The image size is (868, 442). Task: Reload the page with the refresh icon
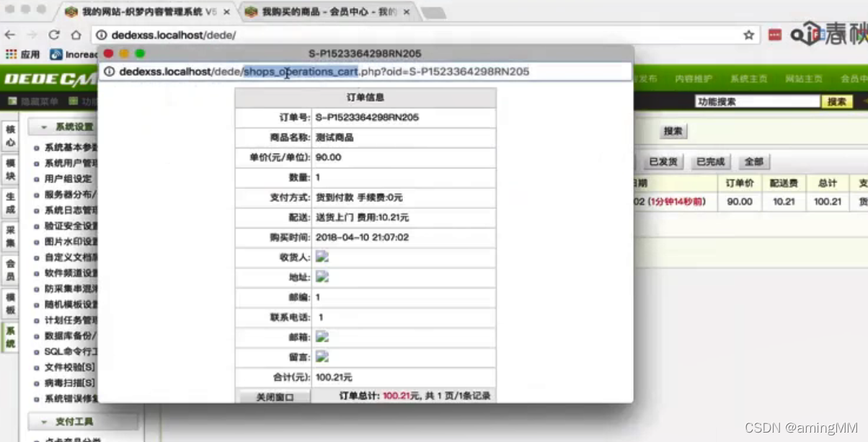click(x=54, y=35)
